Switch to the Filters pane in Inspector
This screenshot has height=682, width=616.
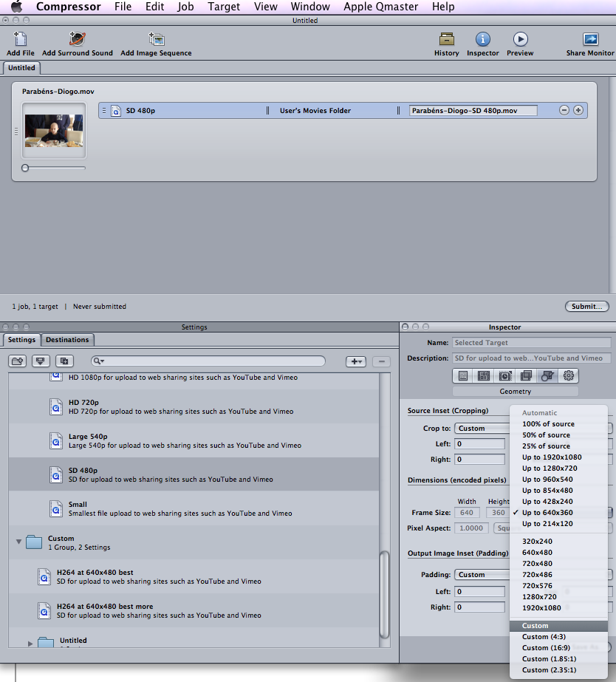coord(527,376)
